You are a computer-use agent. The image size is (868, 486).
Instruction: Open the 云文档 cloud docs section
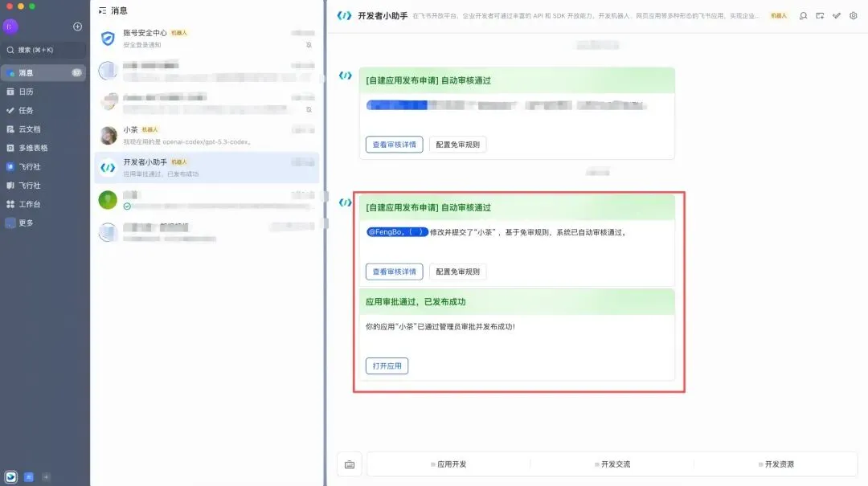point(44,129)
